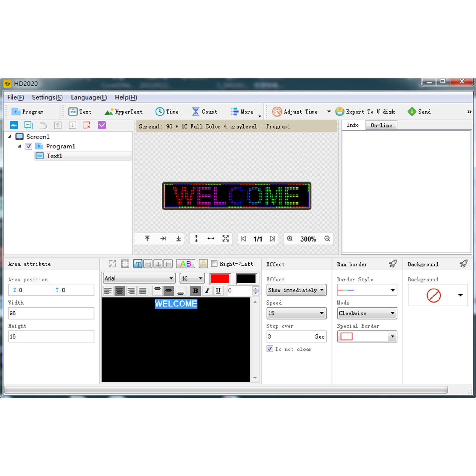Switch to the On-line tab
Image resolution: width=476 pixels, height=476 pixels.
click(x=381, y=125)
